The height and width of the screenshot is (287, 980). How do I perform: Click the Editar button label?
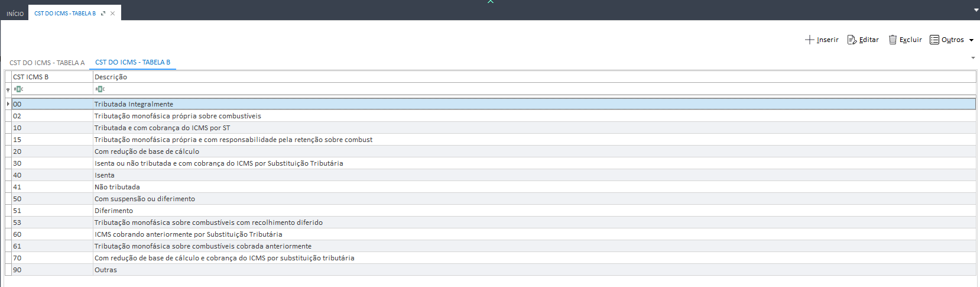click(869, 40)
